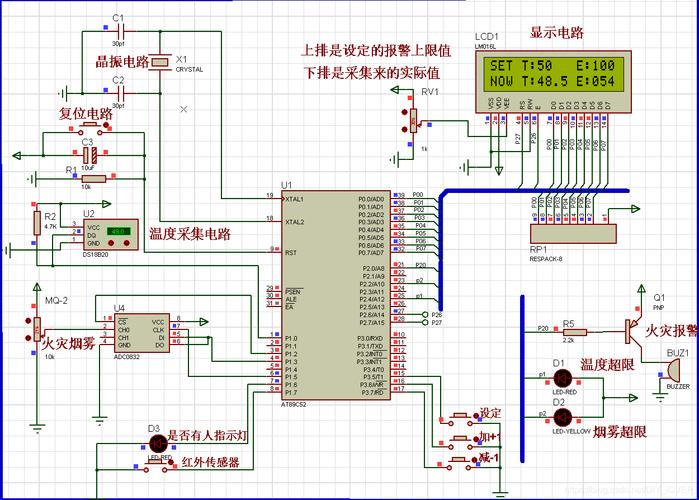Click the ADC0832 chip U4

coord(142,332)
